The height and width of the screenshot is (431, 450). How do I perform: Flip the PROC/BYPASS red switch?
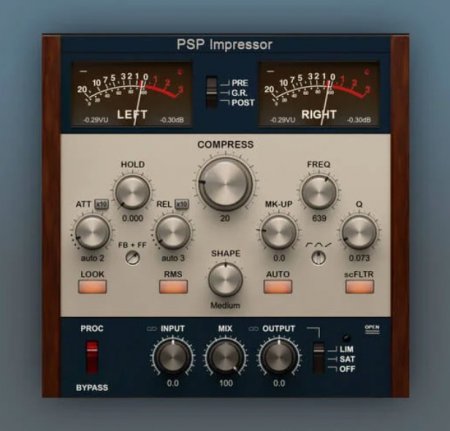tap(92, 357)
